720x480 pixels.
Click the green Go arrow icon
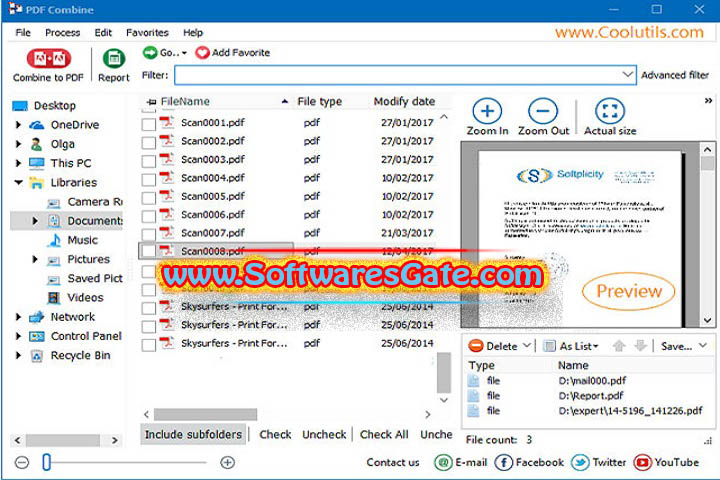(150, 52)
